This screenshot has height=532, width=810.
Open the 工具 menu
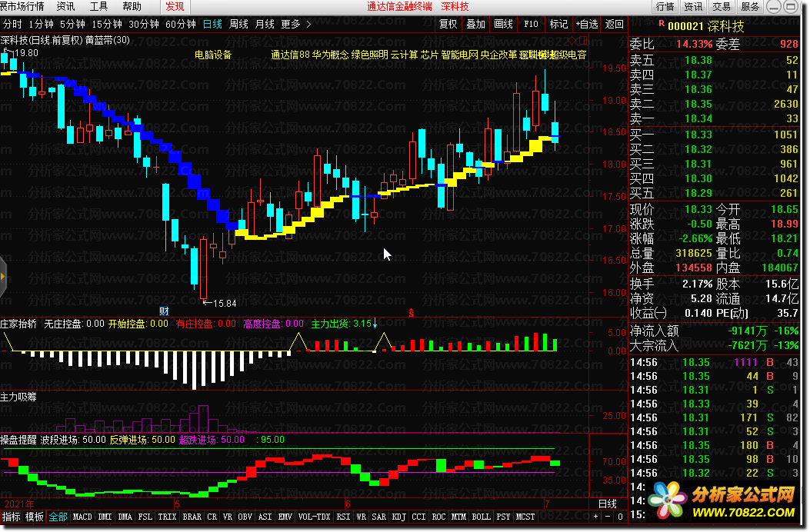pos(98,7)
